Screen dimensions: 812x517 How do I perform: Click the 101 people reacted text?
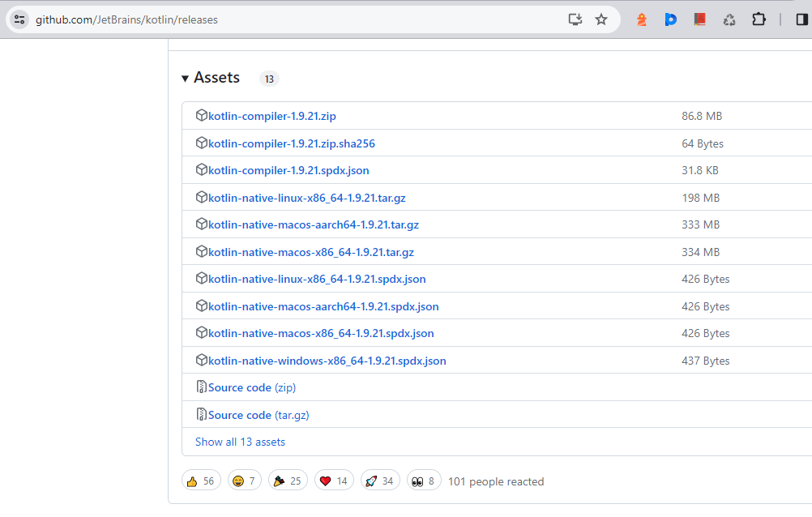pyautogui.click(x=496, y=482)
